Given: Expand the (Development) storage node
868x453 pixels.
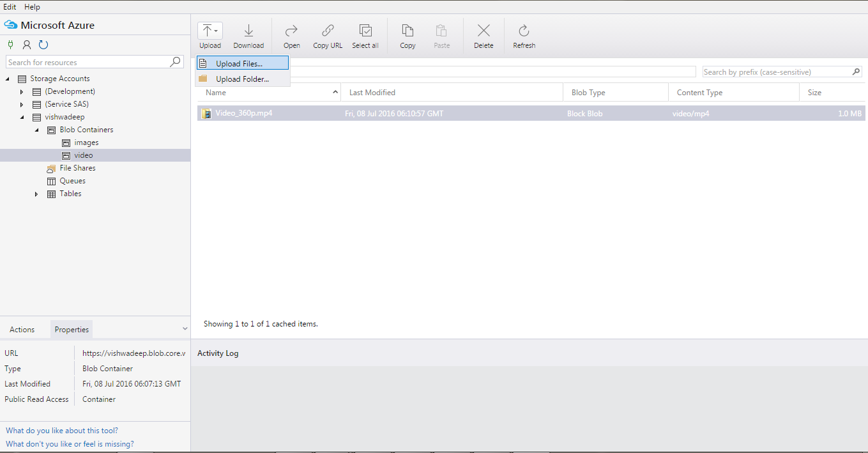Looking at the screenshot, I should click(x=22, y=92).
